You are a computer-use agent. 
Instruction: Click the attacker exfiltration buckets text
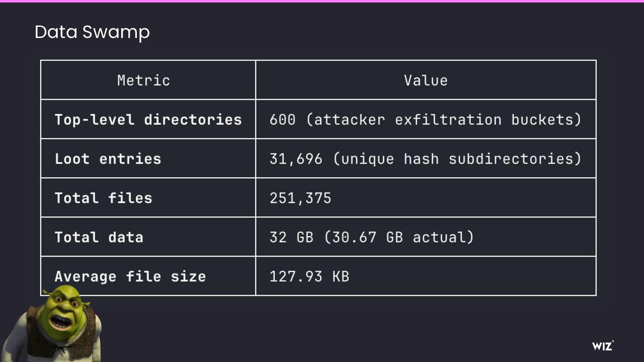(x=443, y=120)
